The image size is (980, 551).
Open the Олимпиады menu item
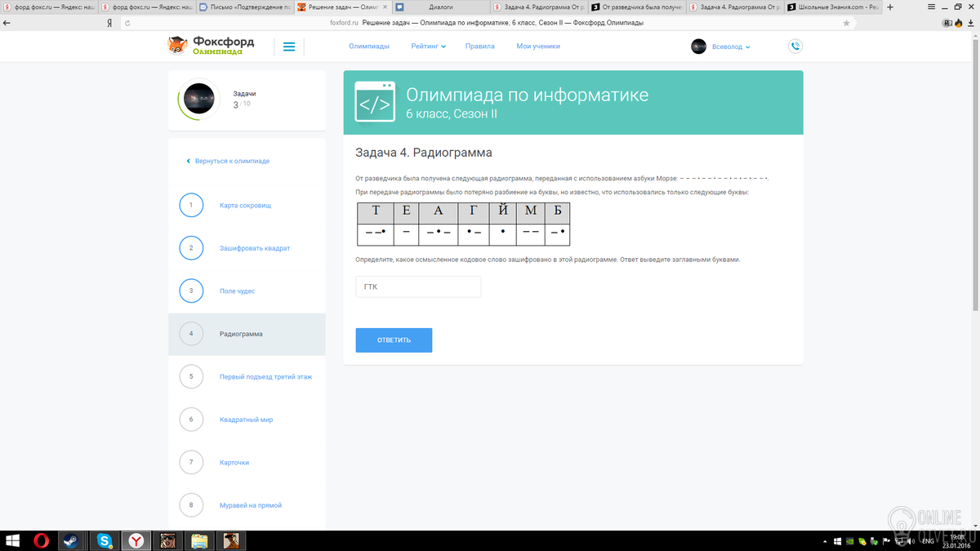369,47
